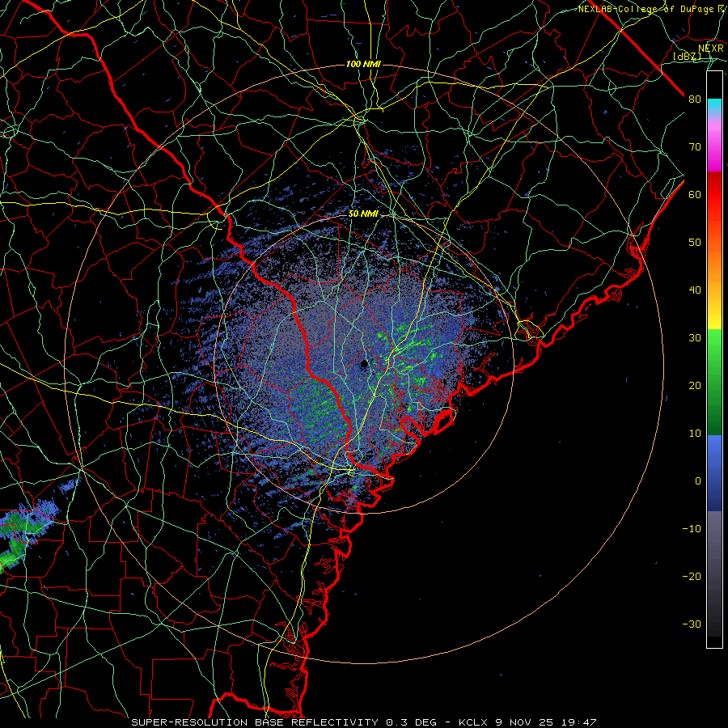This screenshot has width=728, height=728.
Task: Click the 40 value on the dBZ scale
Action: coord(695,290)
